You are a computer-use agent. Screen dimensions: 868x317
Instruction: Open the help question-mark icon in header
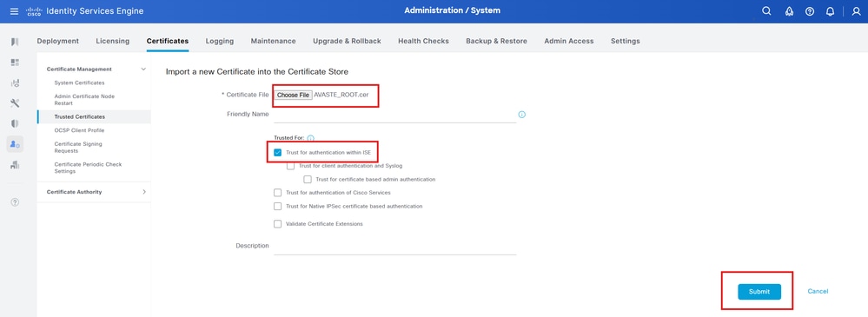810,11
